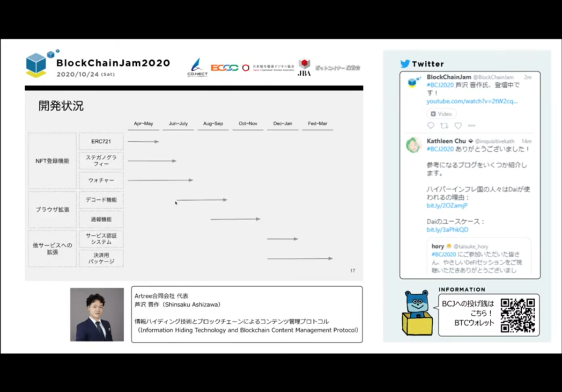Click the Apr~May column header
The width and height of the screenshot is (562, 392).
pyautogui.click(x=143, y=124)
